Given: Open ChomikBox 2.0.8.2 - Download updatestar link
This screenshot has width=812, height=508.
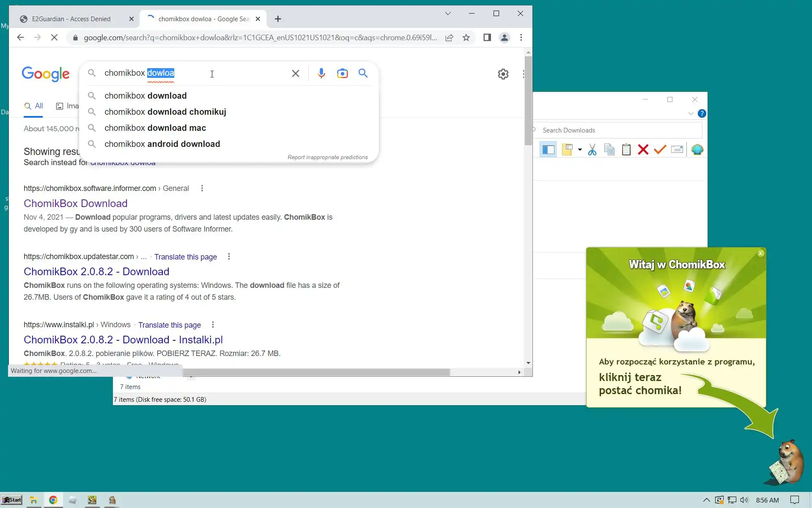Looking at the screenshot, I should (96, 271).
